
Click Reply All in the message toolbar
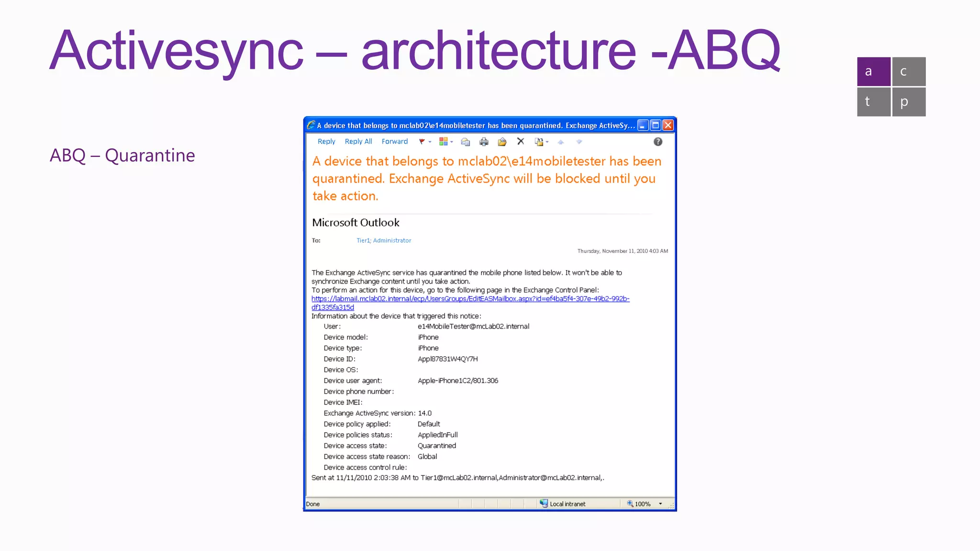point(358,142)
